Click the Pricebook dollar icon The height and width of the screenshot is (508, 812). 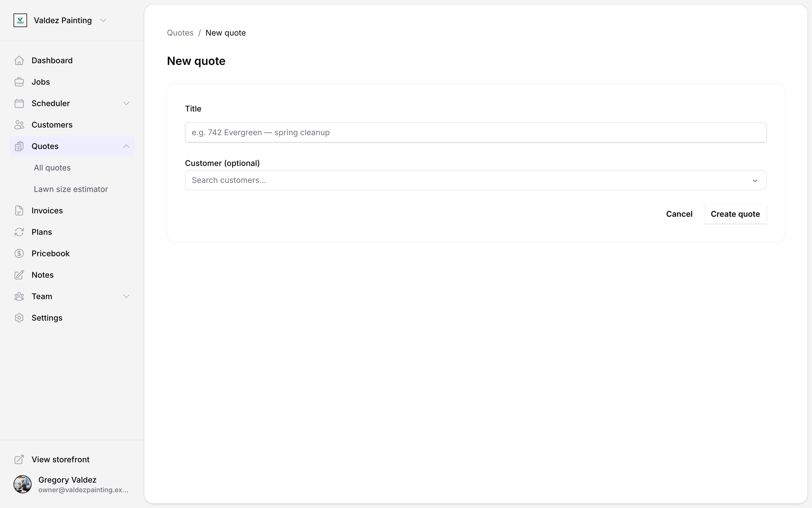[19, 254]
